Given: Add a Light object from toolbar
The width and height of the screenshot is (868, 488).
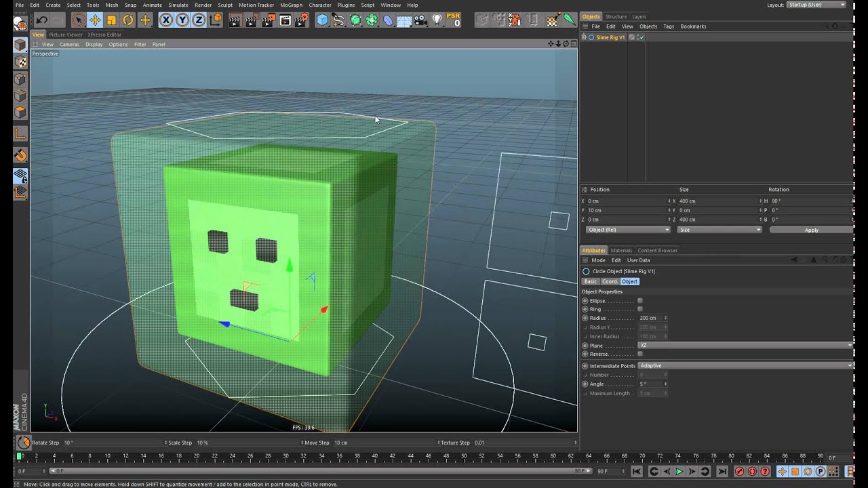Looking at the screenshot, I should pos(437,20).
